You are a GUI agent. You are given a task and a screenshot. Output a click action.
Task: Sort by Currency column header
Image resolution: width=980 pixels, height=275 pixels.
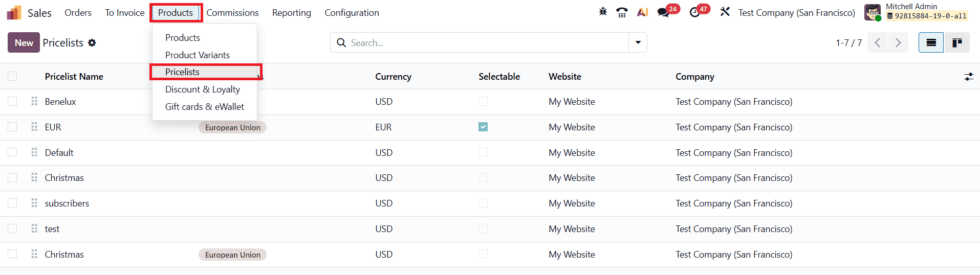tap(393, 77)
